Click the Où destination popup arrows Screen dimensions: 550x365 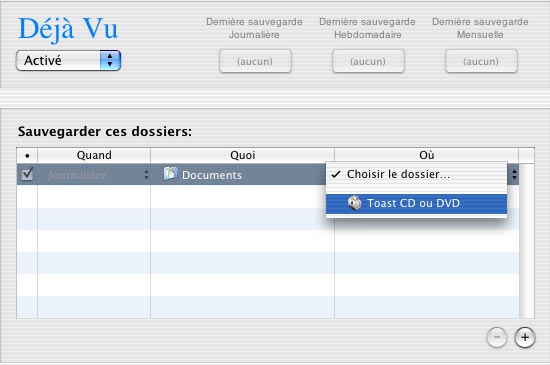click(x=514, y=174)
